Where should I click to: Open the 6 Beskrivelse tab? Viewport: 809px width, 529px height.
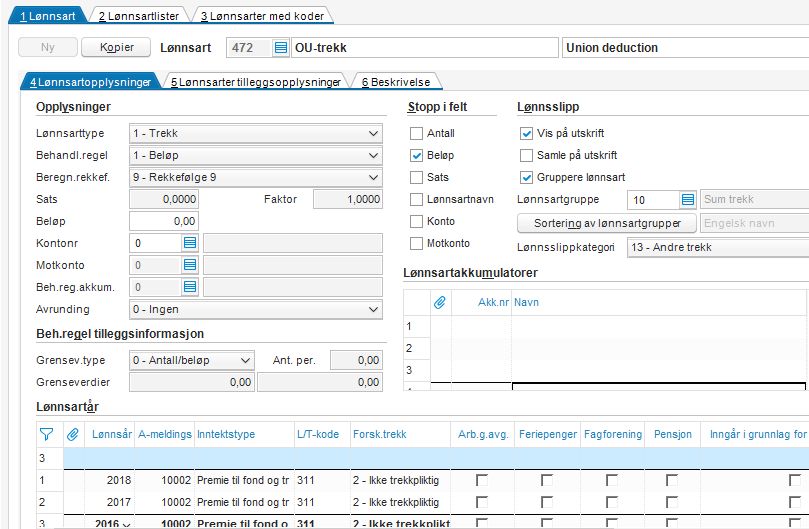[x=396, y=82]
